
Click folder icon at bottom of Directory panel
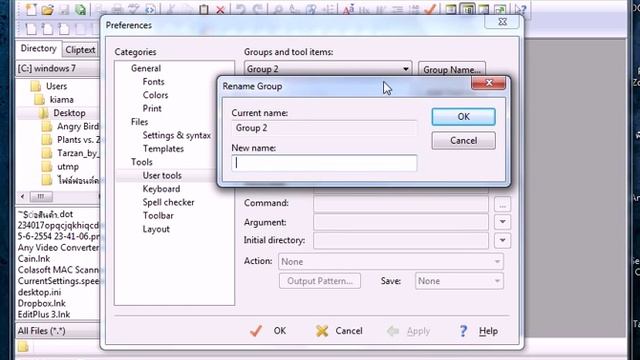(23, 347)
